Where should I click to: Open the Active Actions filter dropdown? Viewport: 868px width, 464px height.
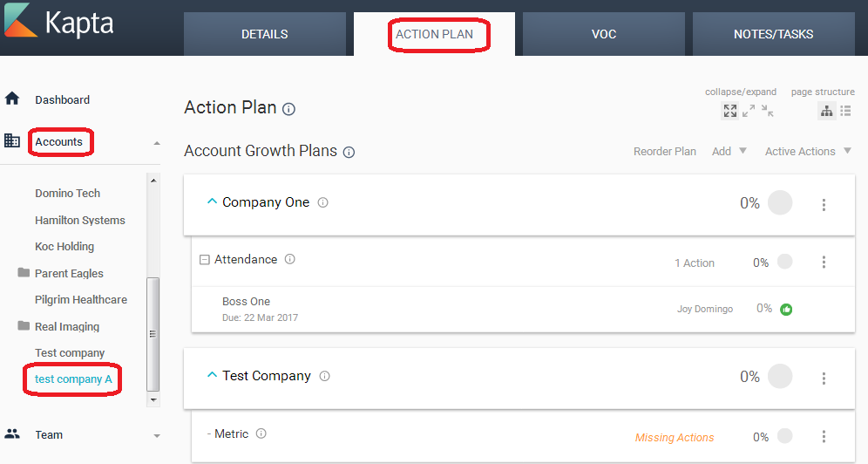point(808,151)
